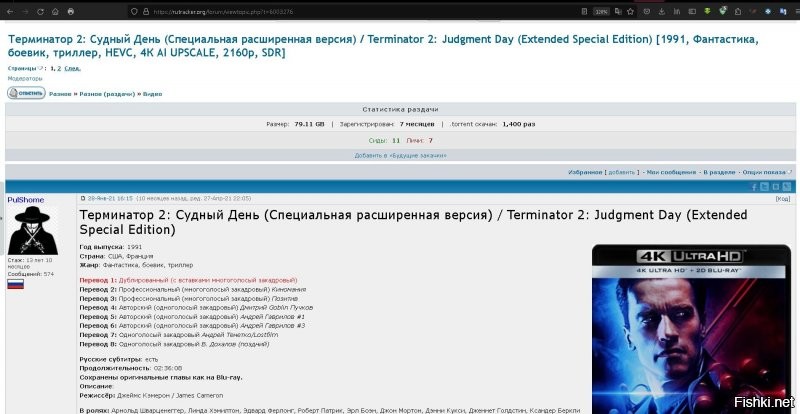Click the print icon in the toolbar
This screenshot has width=800, height=414.
coord(70,11)
